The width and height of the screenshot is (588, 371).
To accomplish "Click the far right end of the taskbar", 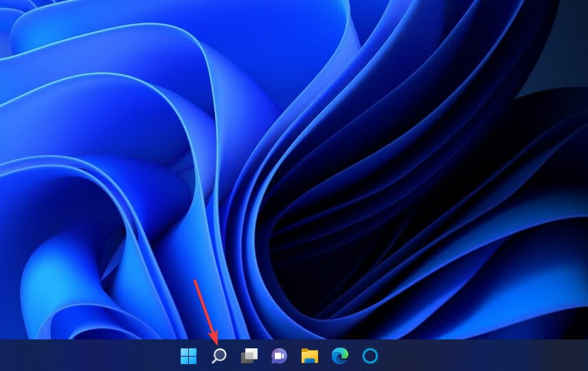I will (581, 356).
